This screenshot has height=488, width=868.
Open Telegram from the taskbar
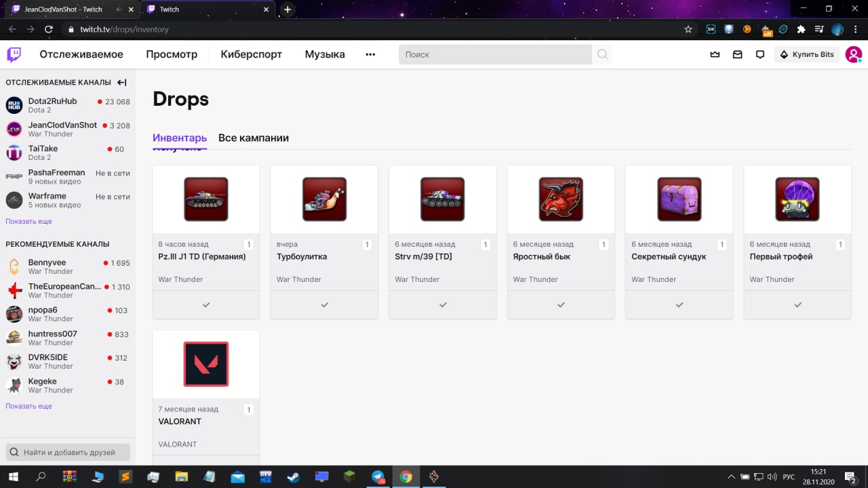pos(378,476)
